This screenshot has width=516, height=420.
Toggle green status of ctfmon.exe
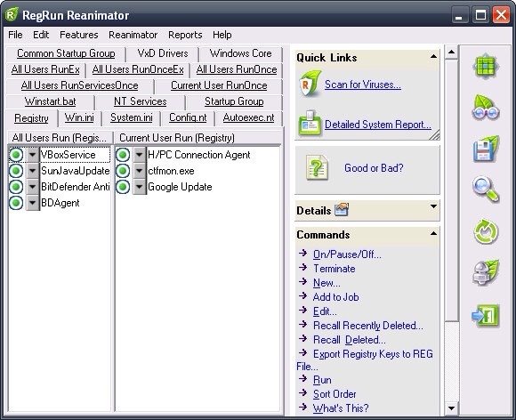pos(123,171)
